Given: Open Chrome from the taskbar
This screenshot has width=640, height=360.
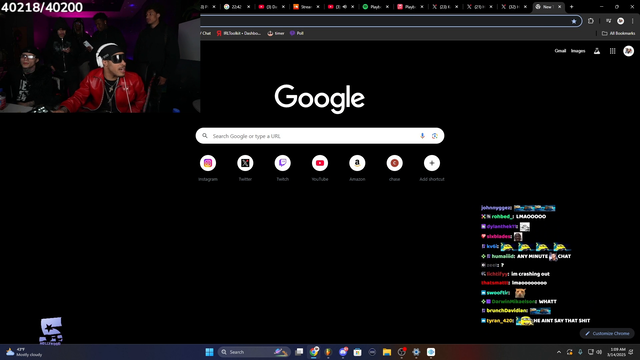Looking at the screenshot, I should [x=314, y=352].
